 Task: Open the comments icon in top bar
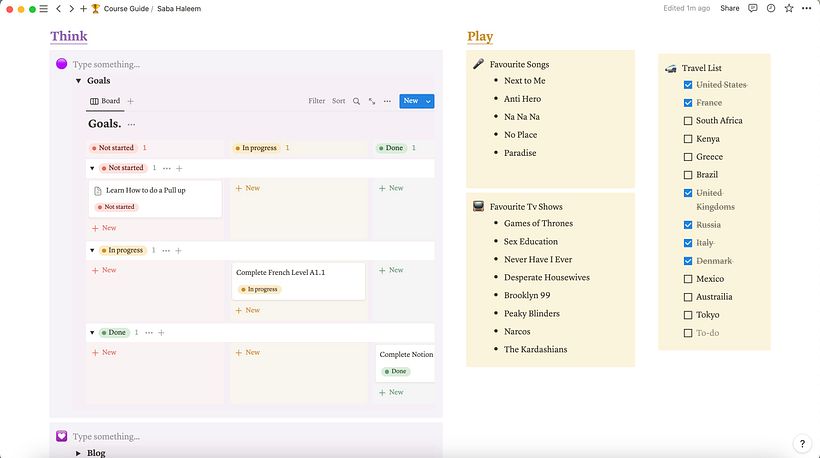(x=753, y=8)
